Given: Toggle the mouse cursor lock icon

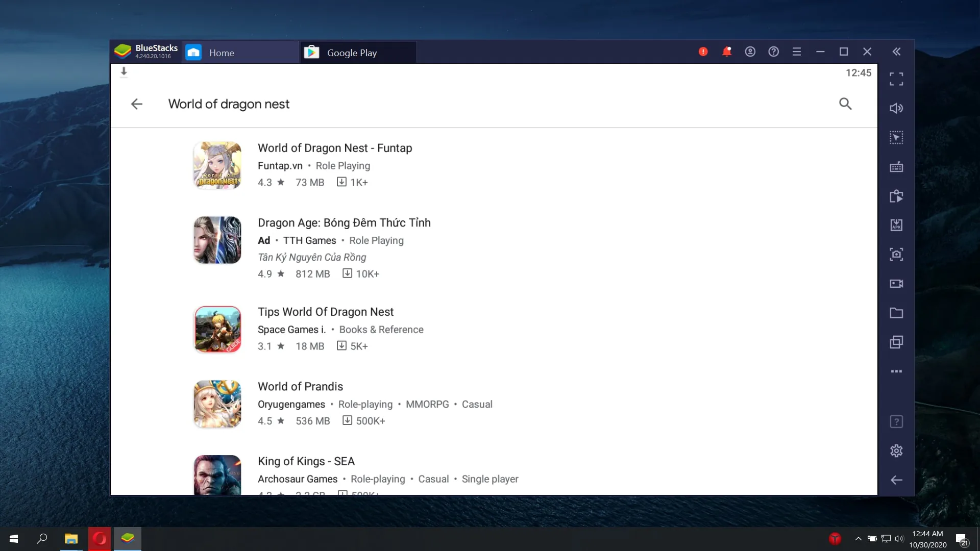Looking at the screenshot, I should click(x=896, y=137).
